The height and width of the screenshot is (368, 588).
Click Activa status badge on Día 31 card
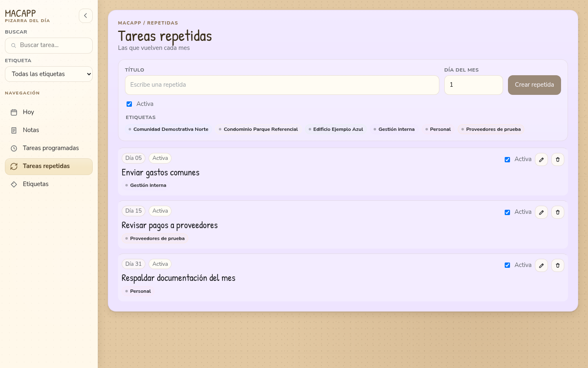coord(160,264)
